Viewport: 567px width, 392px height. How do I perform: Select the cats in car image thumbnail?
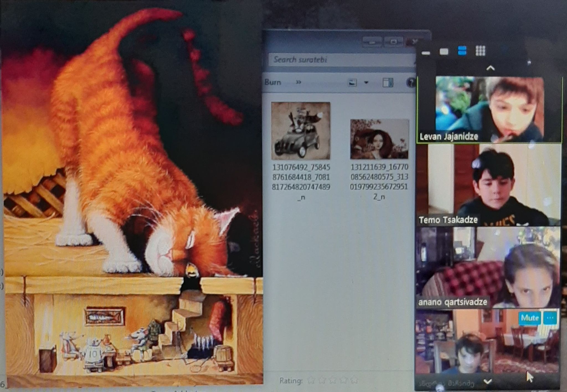[x=301, y=131]
